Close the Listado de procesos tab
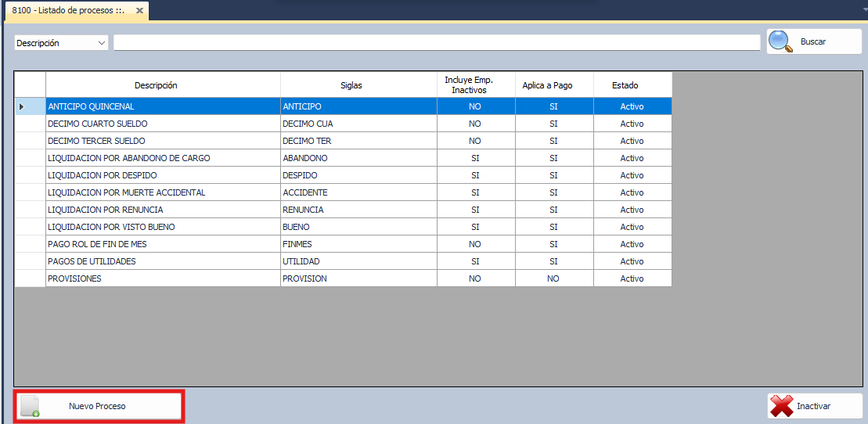This screenshot has width=868, height=424. pyautogui.click(x=139, y=11)
